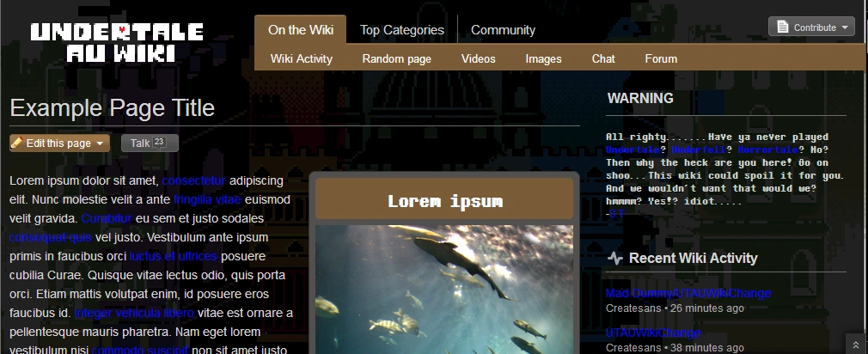Click the fish aquarium image thumbnail

click(443, 289)
